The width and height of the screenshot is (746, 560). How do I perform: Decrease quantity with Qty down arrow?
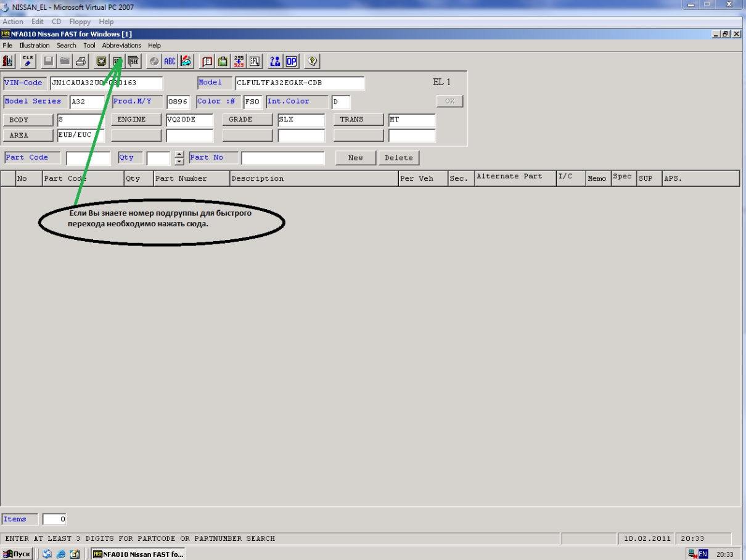coord(179,162)
